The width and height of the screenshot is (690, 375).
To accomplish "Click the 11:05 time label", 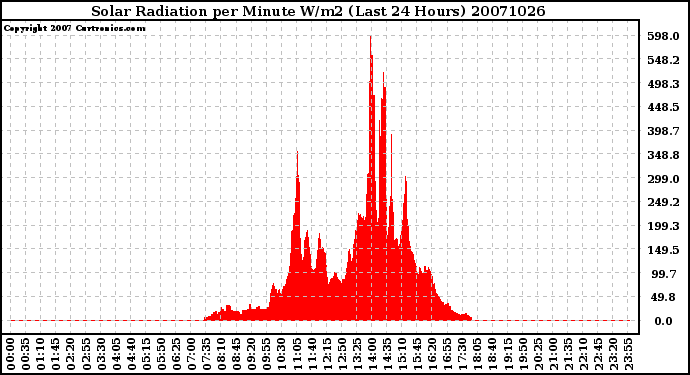I will click(x=297, y=354).
